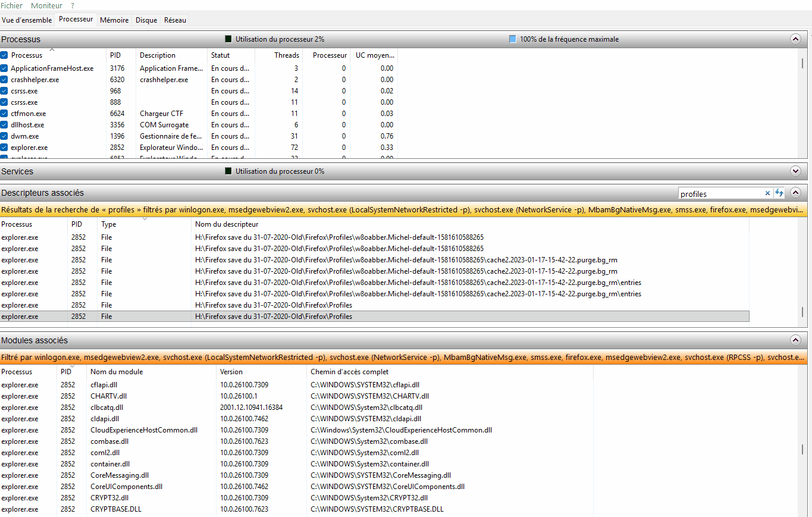This screenshot has width=812, height=517.
Task: Sort process list by Description column
Action: point(171,55)
